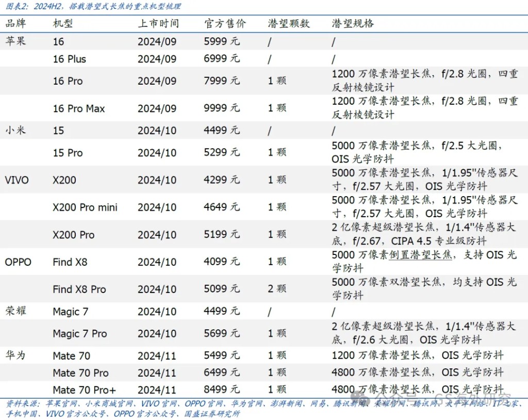Click the model cell "Mate 70"
Image resolution: width=528 pixels, height=420 pixels.
(71, 356)
